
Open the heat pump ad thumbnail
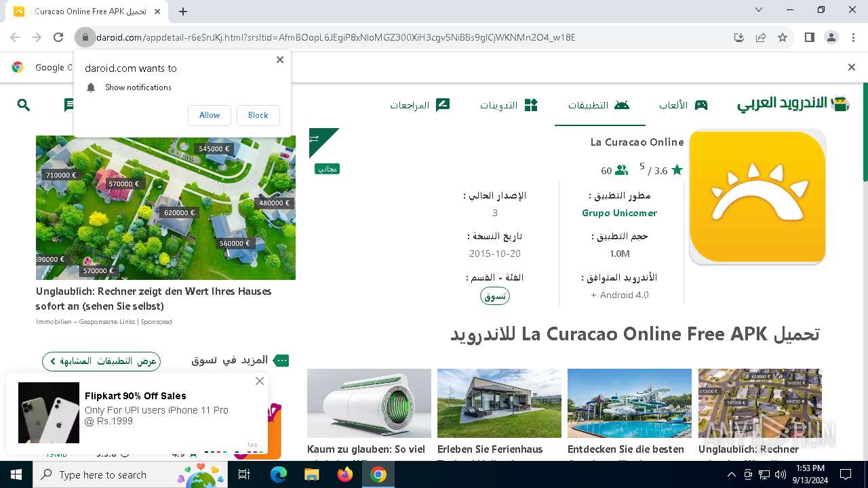tap(369, 403)
